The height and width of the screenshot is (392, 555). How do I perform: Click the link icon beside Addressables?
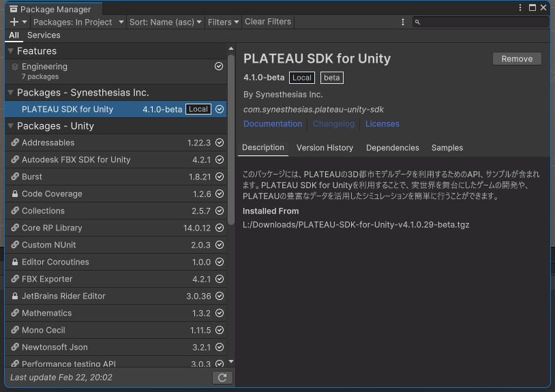(x=15, y=143)
